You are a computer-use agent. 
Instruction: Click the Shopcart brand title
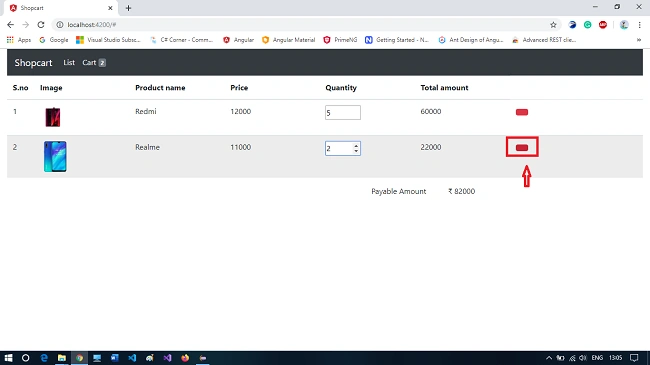pos(33,63)
